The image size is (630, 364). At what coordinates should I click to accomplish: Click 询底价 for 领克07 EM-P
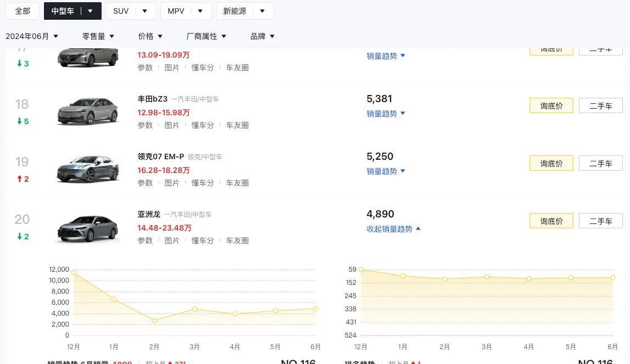[551, 163]
